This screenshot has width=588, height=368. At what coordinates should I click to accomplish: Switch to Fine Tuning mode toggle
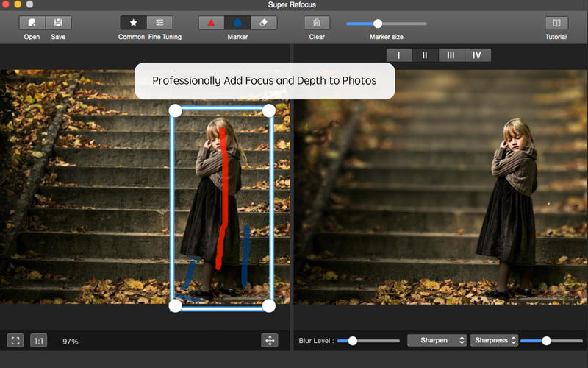[159, 23]
